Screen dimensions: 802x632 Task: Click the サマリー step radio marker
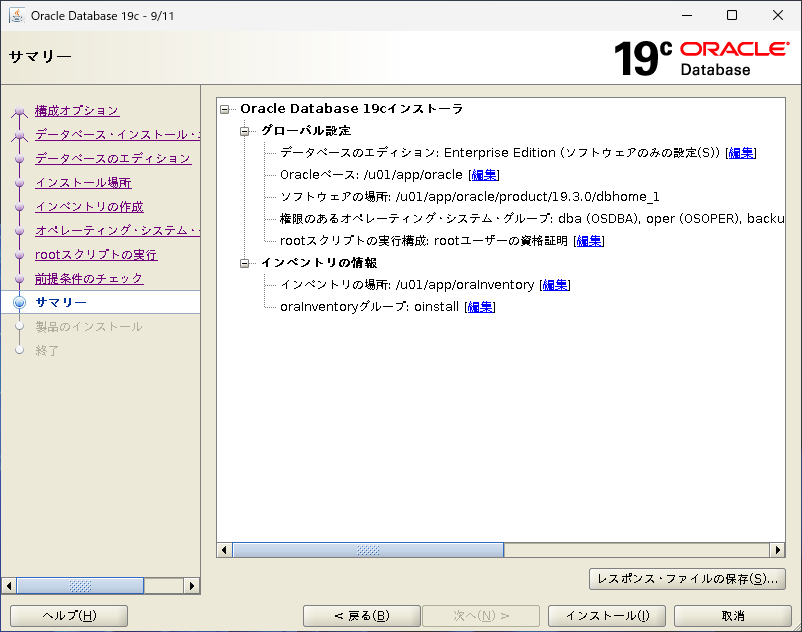(x=19, y=302)
